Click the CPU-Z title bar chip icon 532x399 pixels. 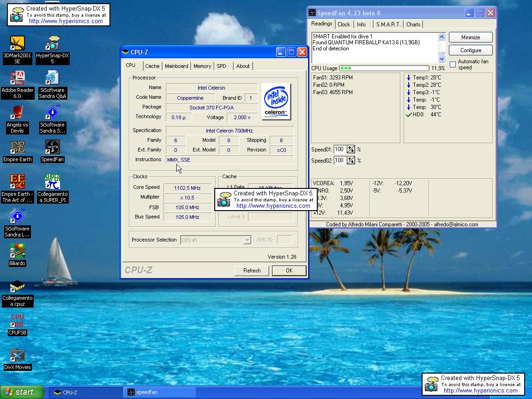[126, 52]
